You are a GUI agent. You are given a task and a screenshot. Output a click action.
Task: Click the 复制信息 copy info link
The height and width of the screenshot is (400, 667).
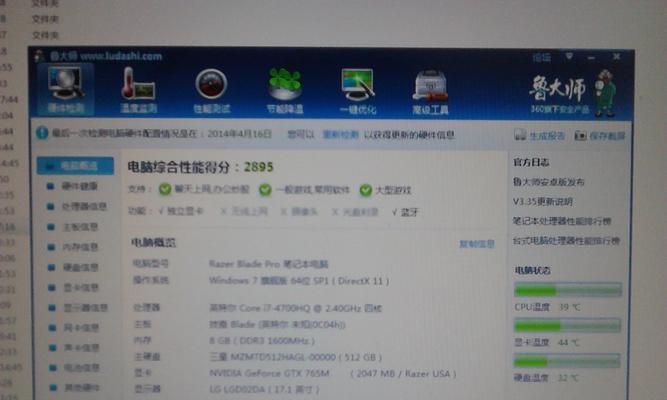pyautogui.click(x=477, y=244)
